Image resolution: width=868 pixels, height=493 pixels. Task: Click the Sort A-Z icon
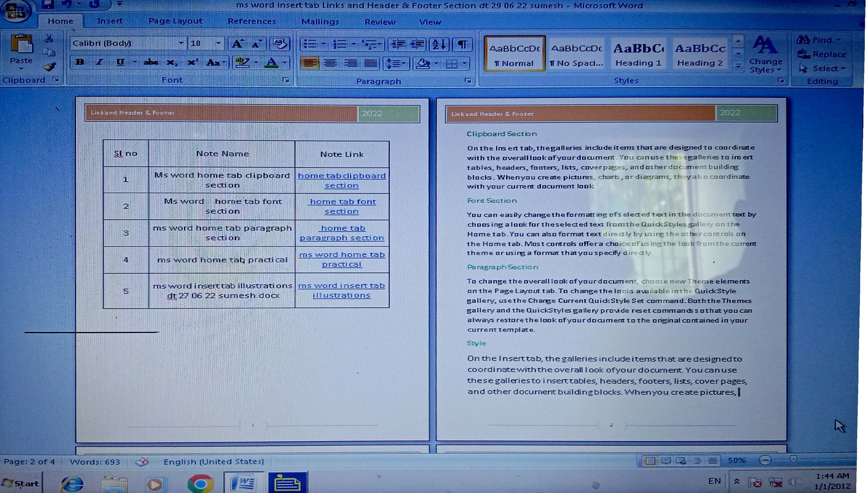(x=439, y=44)
